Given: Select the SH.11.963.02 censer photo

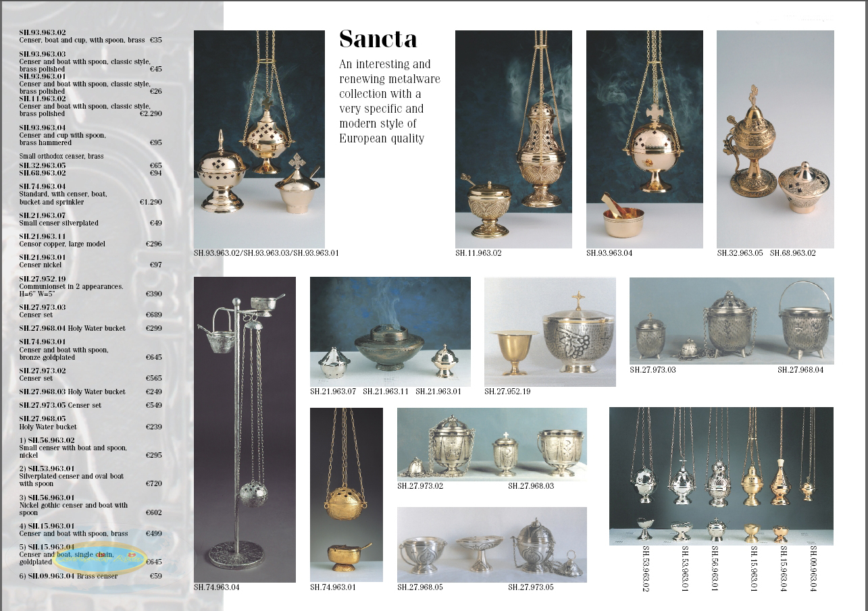Looking at the screenshot, I should pyautogui.click(x=513, y=139).
